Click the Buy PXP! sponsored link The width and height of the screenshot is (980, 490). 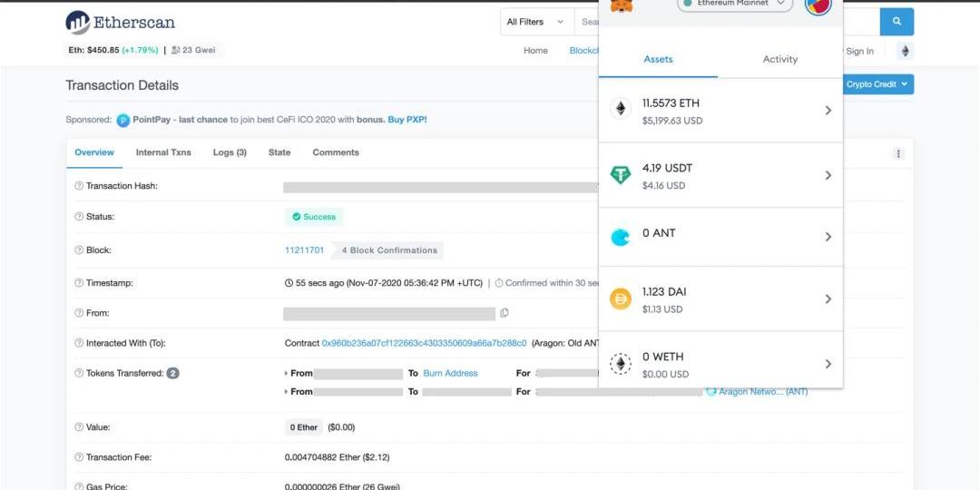click(x=407, y=120)
